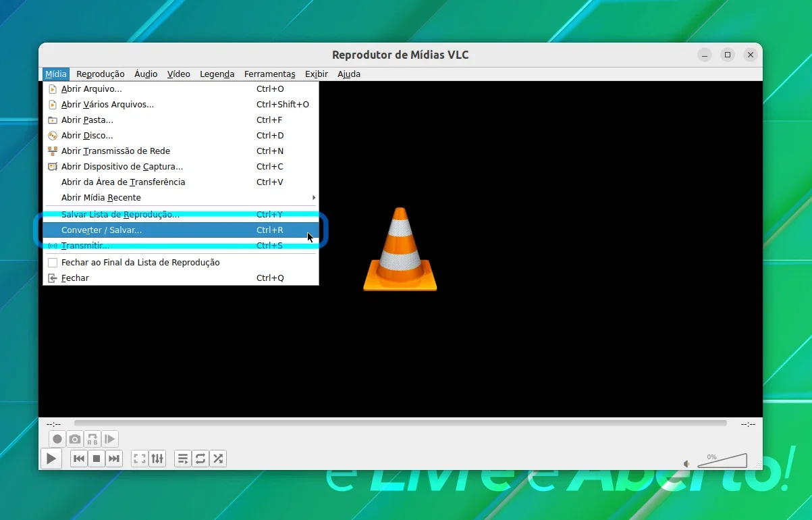
Task: Select the Transmitir... entry
Action: tap(181, 245)
